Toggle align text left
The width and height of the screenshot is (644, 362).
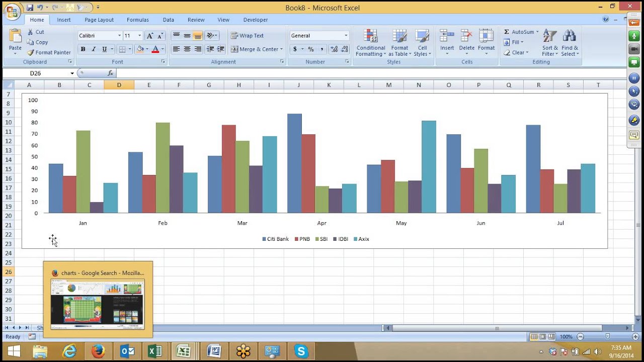pos(176,49)
